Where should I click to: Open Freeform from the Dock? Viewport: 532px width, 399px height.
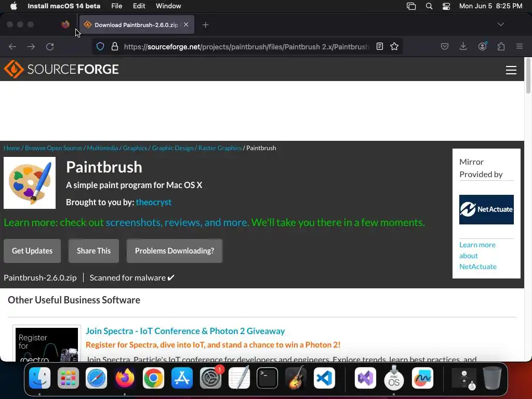pos(422,378)
